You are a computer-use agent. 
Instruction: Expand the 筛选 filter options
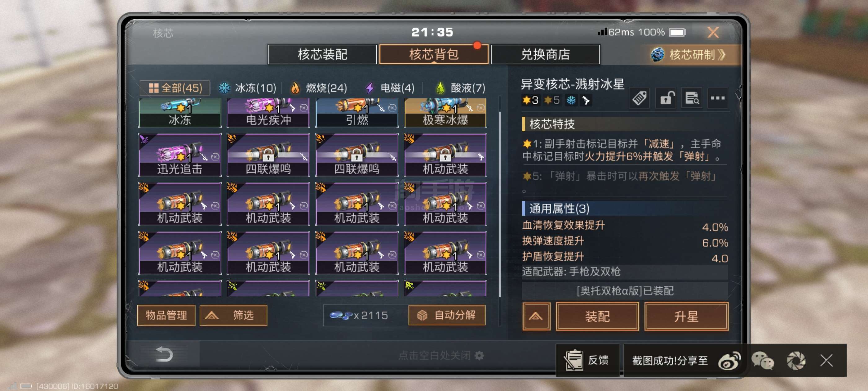pyautogui.click(x=233, y=315)
